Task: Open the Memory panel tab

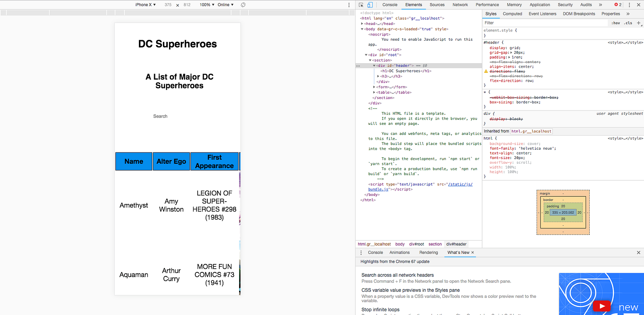Action: click(514, 5)
